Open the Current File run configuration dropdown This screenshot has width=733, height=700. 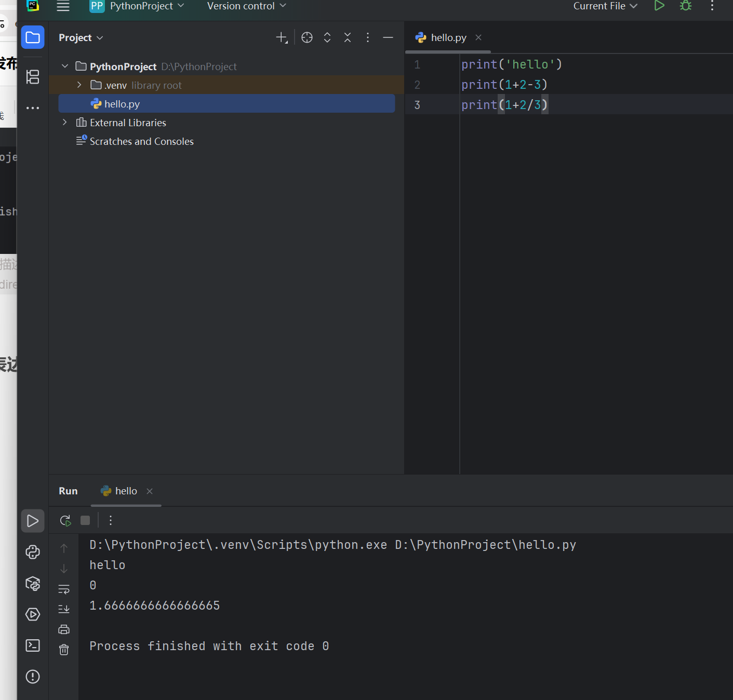[x=605, y=6]
